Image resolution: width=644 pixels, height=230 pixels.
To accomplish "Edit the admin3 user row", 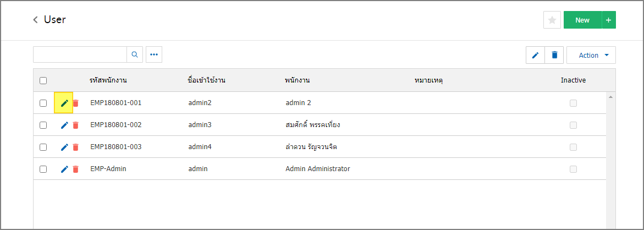I will pyautogui.click(x=64, y=125).
